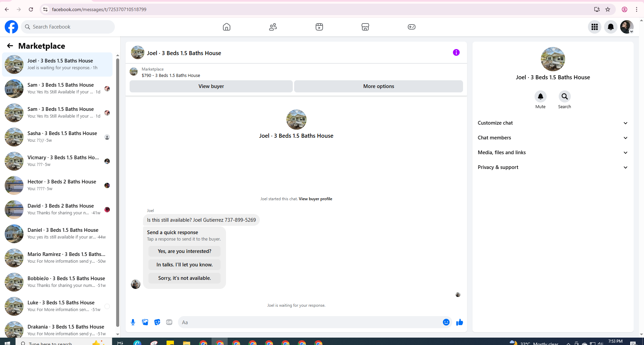The image size is (644, 345).
Task: Click the browser back arrow
Action: point(7,9)
